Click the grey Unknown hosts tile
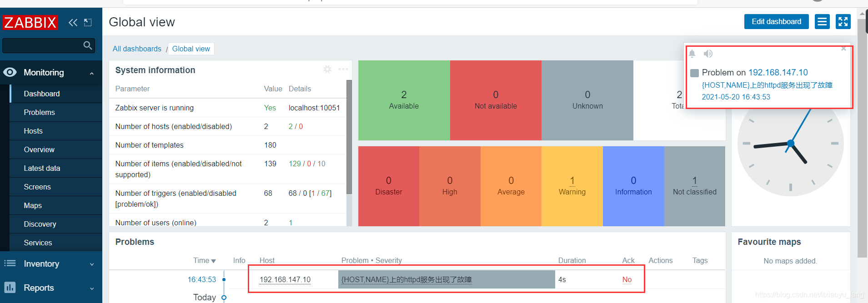The height and width of the screenshot is (303, 868). 587,100
